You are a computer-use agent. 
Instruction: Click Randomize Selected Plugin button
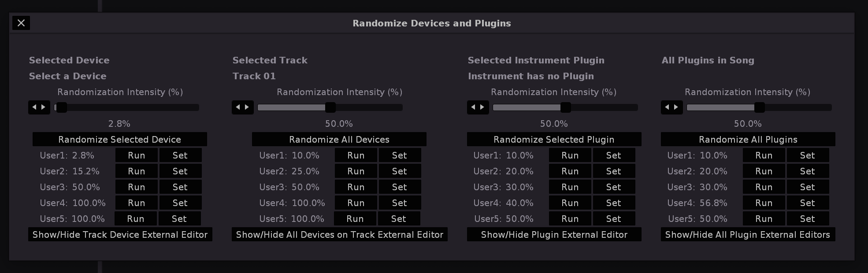(554, 140)
